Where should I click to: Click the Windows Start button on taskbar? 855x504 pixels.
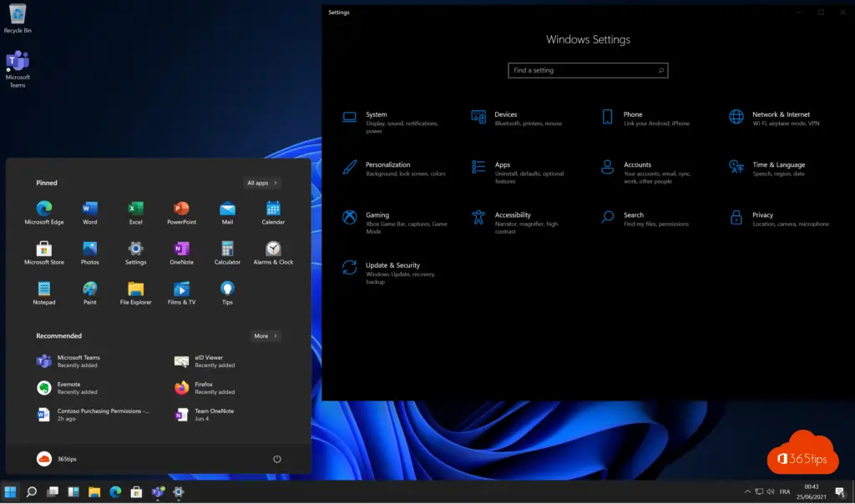click(x=11, y=492)
